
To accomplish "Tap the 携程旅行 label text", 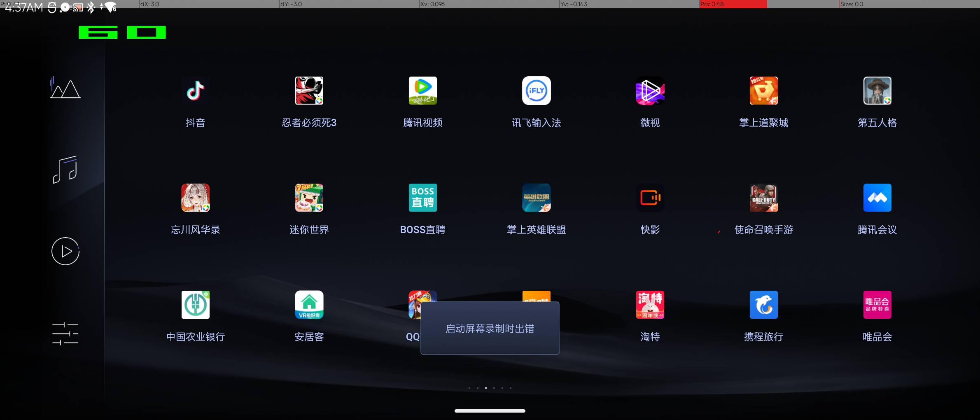I will click(x=764, y=337).
